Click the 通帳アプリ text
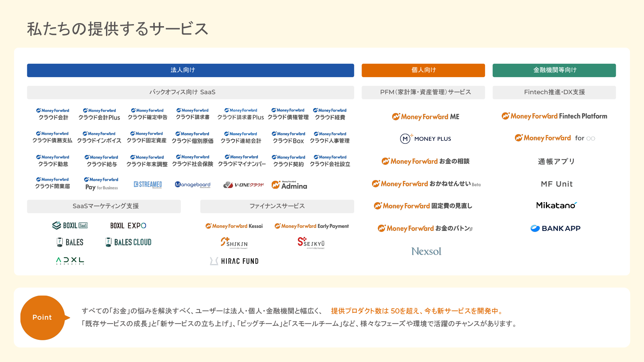Viewport: 644px width, 362px height. 556,162
